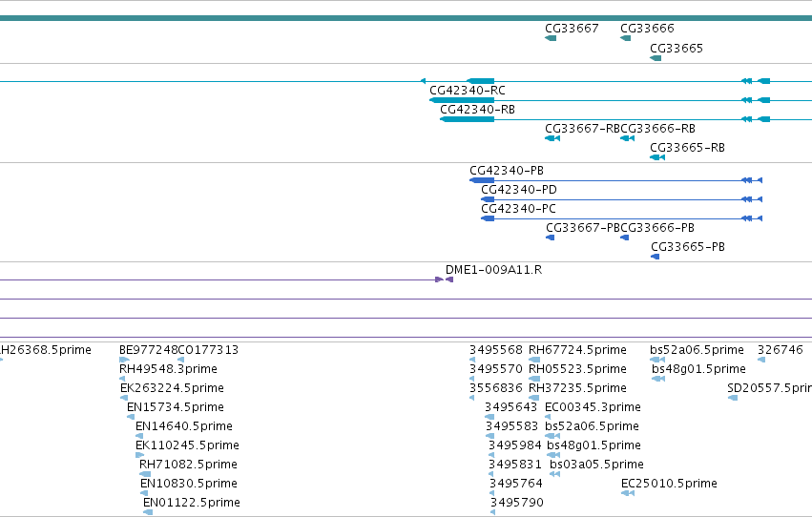This screenshot has height=517, width=812.
Task: Click the EC00345.3prime EST label
Action: point(593,408)
